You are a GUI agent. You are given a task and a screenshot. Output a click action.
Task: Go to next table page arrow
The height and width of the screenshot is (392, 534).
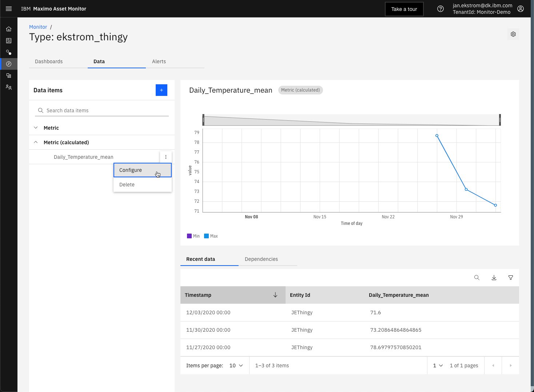click(x=511, y=365)
